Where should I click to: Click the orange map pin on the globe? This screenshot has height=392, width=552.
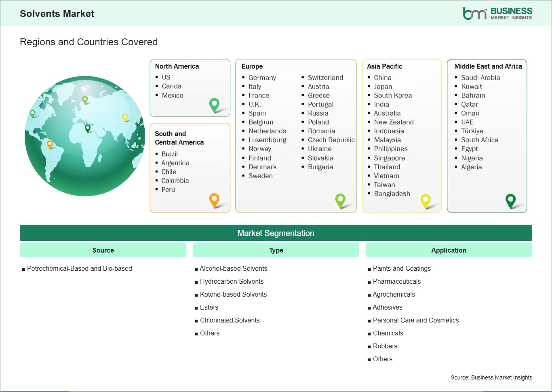tap(50, 144)
